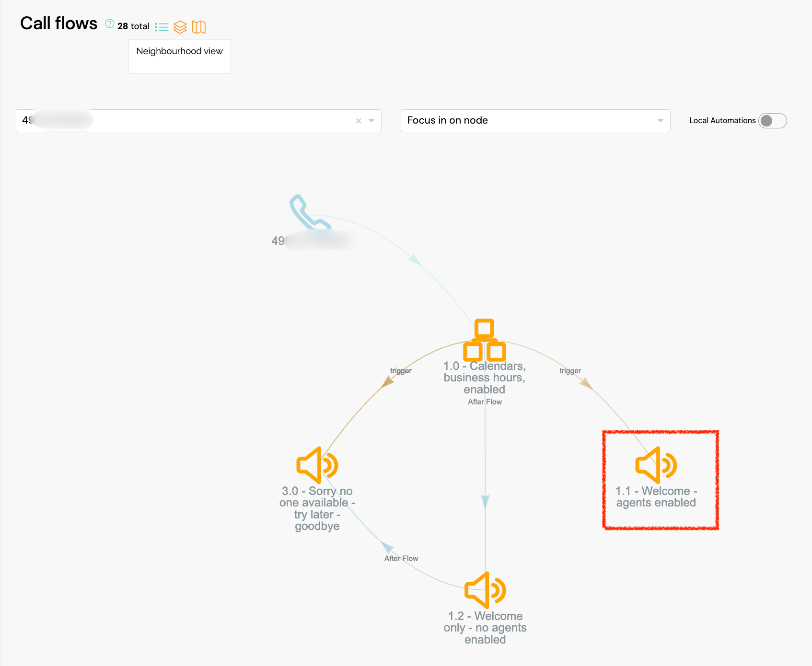Viewport: 812px width, 666px height.
Task: Select the 1.0 Calendars business hours node icon
Action: [x=484, y=340]
